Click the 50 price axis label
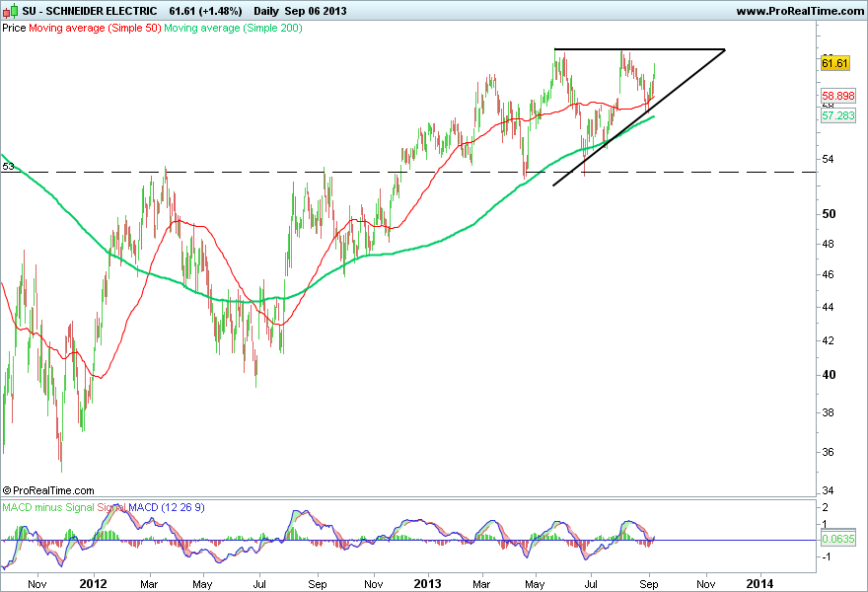The width and height of the screenshot is (868, 592). coord(829,214)
